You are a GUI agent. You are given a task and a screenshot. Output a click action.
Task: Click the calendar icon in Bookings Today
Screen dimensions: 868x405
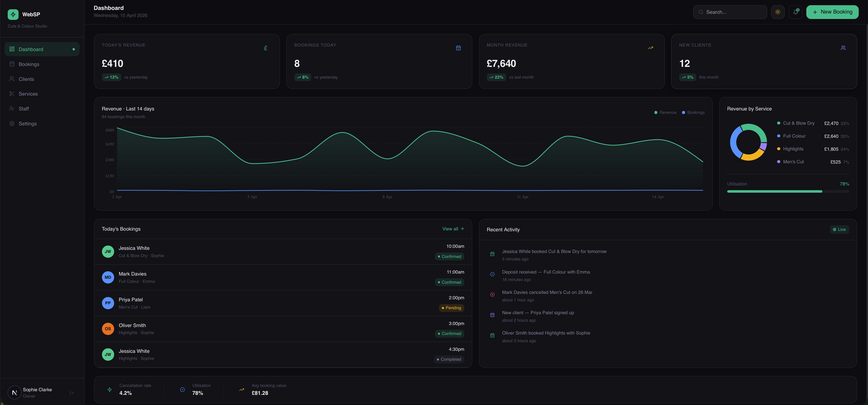click(x=458, y=48)
